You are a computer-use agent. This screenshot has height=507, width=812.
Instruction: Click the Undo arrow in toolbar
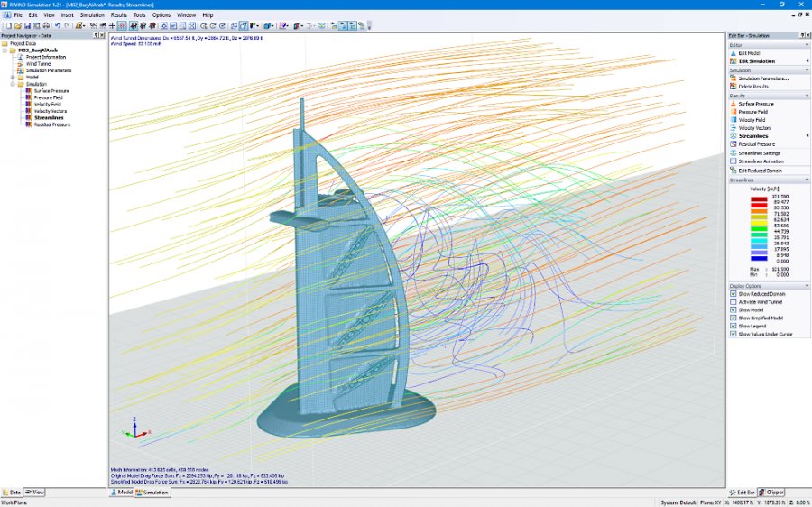pyautogui.click(x=58, y=25)
